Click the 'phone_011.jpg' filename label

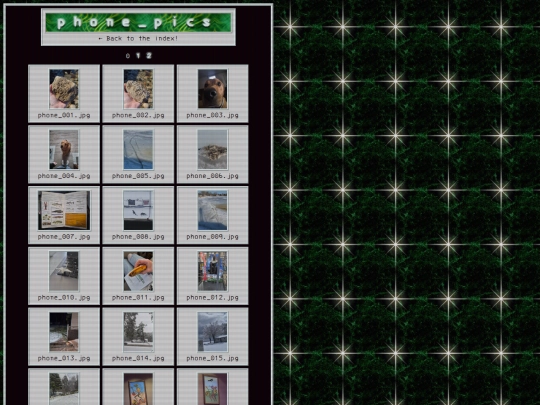point(138,298)
